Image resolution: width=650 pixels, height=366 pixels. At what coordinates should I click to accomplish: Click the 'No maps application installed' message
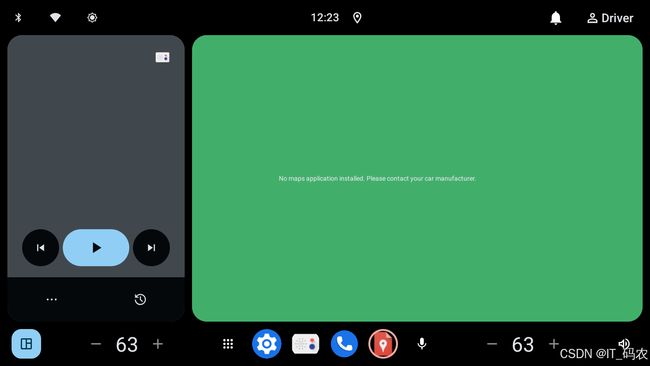tap(377, 179)
